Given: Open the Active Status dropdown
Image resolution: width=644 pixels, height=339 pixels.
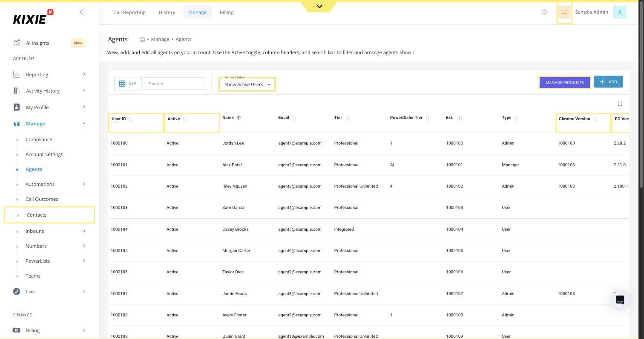Looking at the screenshot, I should (247, 84).
